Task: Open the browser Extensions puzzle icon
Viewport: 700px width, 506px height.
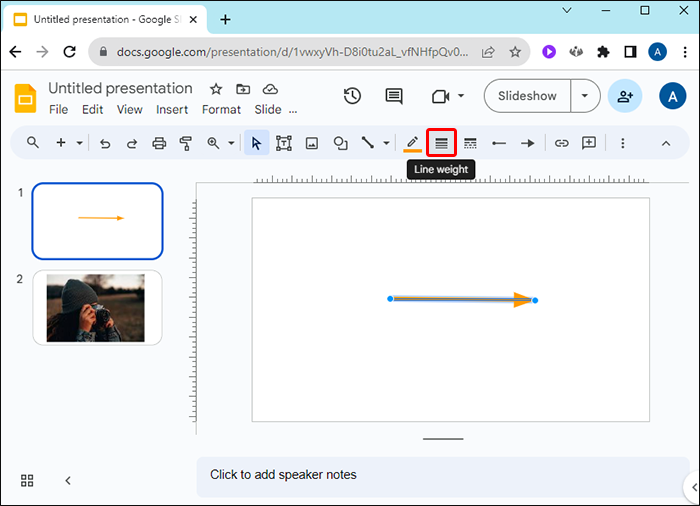Action: click(603, 52)
